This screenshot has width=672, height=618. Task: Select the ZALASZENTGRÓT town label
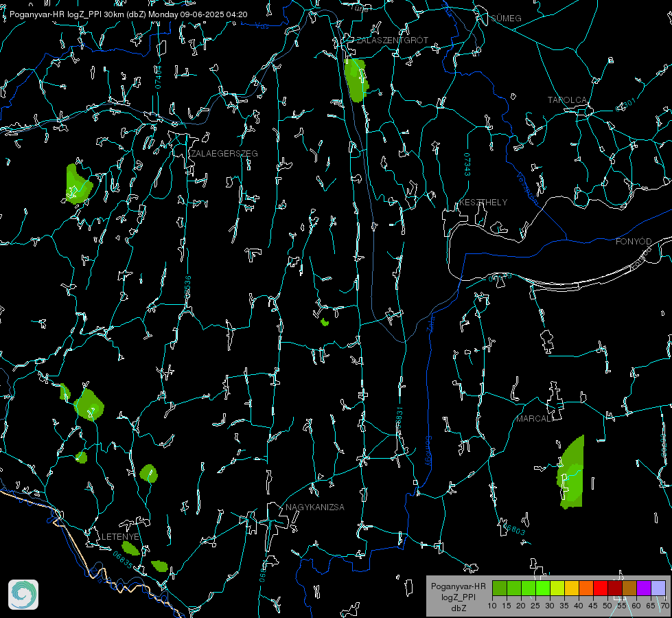[x=392, y=41]
